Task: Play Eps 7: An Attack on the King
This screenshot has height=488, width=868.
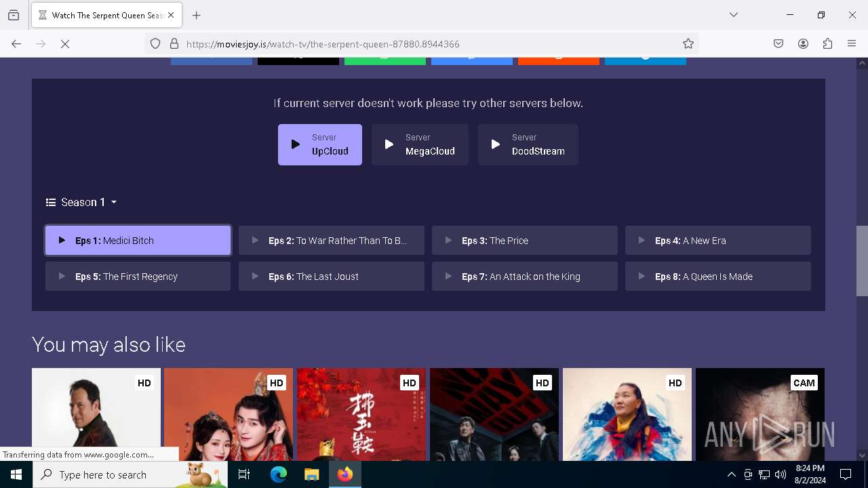Action: click(525, 277)
